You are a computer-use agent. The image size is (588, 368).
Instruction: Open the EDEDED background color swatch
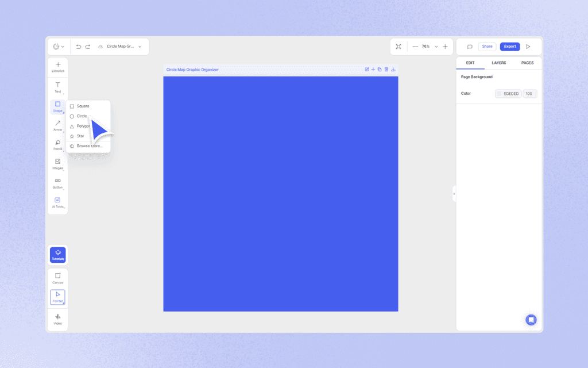(x=508, y=93)
